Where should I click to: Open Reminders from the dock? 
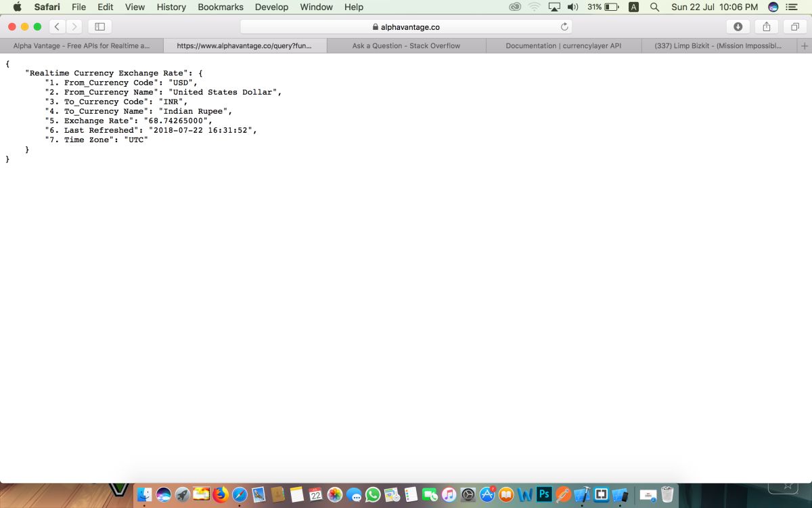point(411,494)
